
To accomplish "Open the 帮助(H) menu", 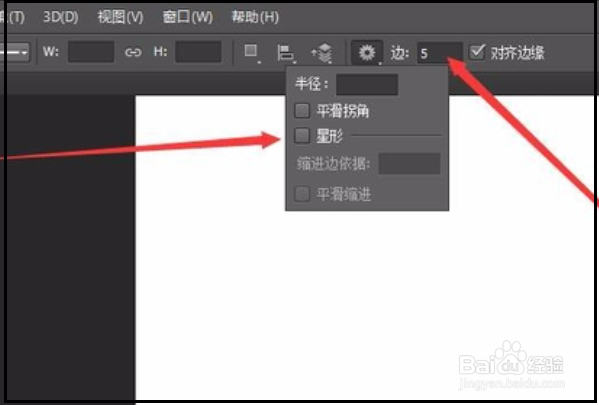I will 255,17.
